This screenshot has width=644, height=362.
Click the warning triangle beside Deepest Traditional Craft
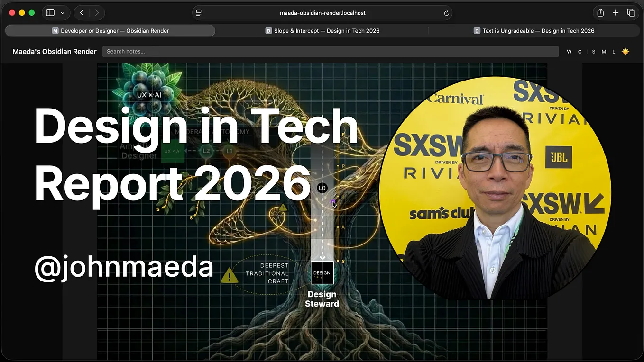pyautogui.click(x=230, y=275)
